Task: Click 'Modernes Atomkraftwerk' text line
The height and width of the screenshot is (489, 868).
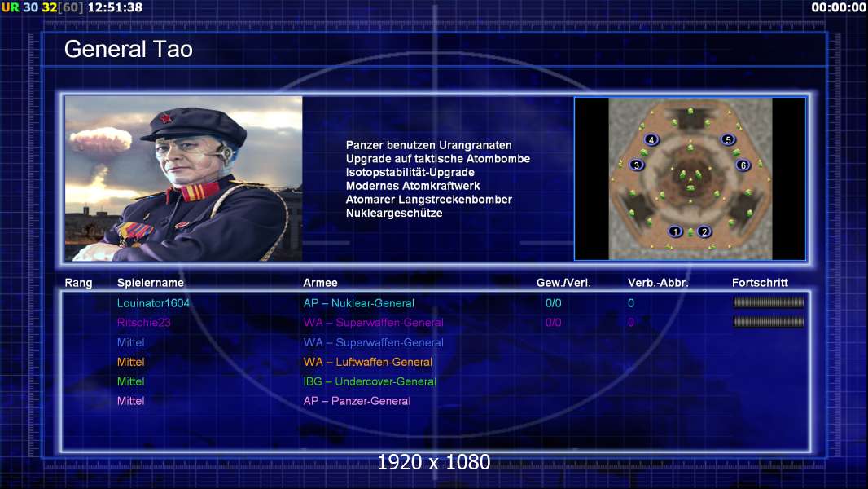Action: pyautogui.click(x=413, y=186)
